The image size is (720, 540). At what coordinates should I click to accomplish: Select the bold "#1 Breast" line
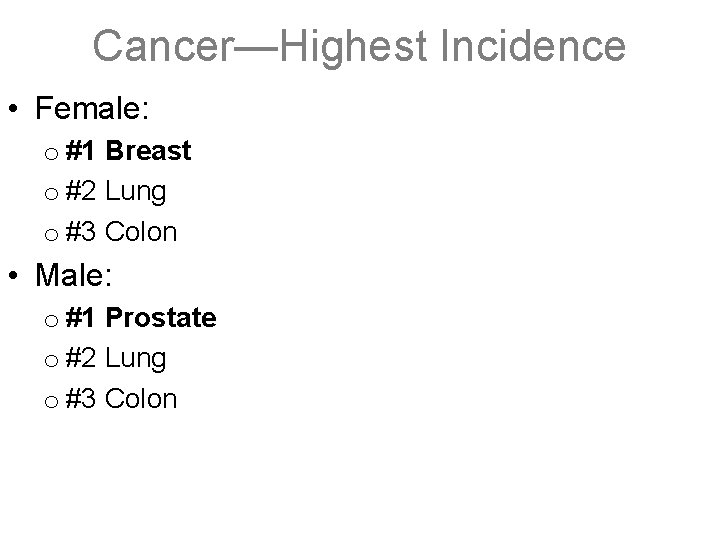(x=128, y=151)
